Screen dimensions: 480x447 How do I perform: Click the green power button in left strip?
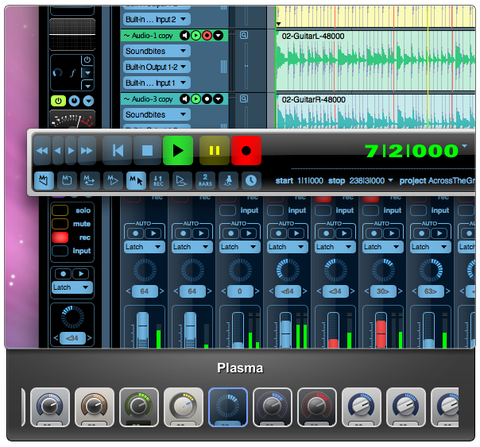[58, 101]
